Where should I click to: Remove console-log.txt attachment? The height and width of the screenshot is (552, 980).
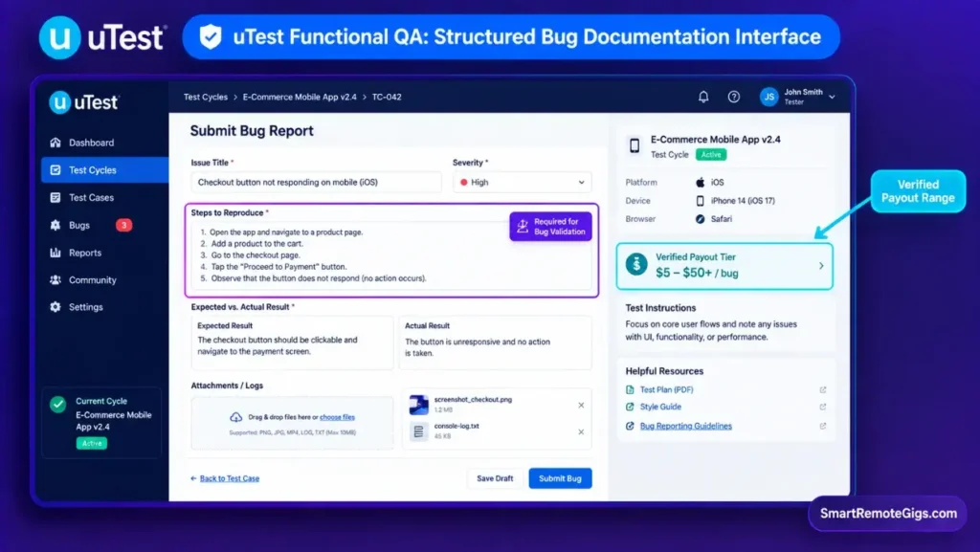point(581,432)
